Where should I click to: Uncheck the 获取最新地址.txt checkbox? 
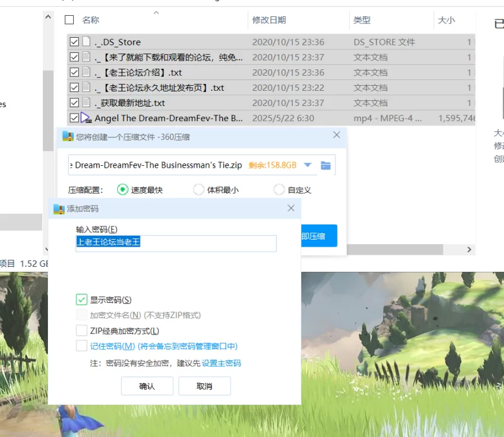pyautogui.click(x=74, y=103)
